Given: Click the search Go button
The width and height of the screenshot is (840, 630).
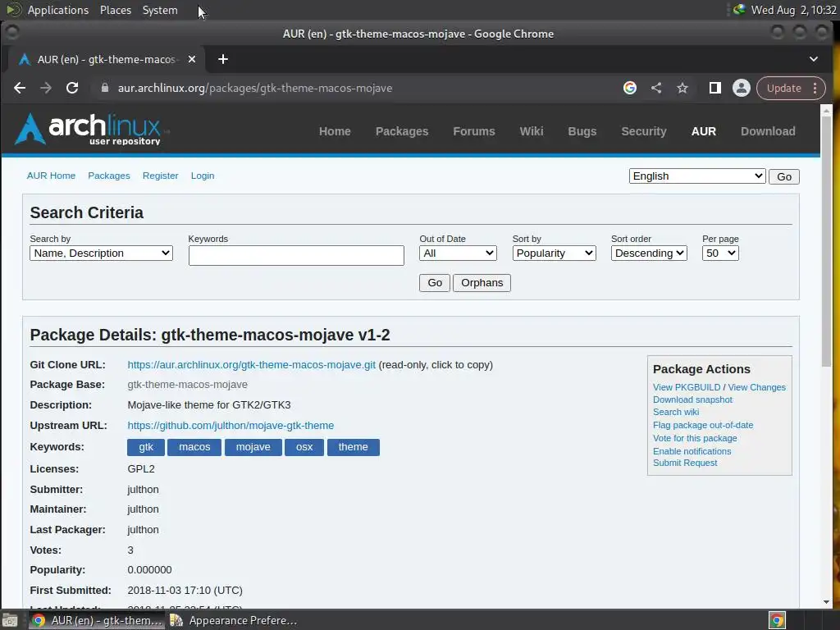Looking at the screenshot, I should click(435, 283).
